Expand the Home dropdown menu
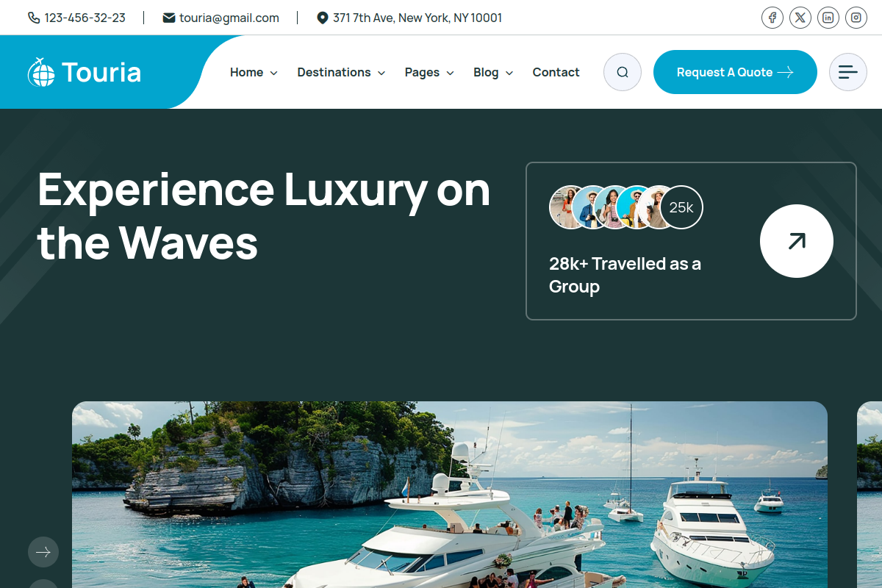This screenshot has width=882, height=588. click(x=254, y=72)
